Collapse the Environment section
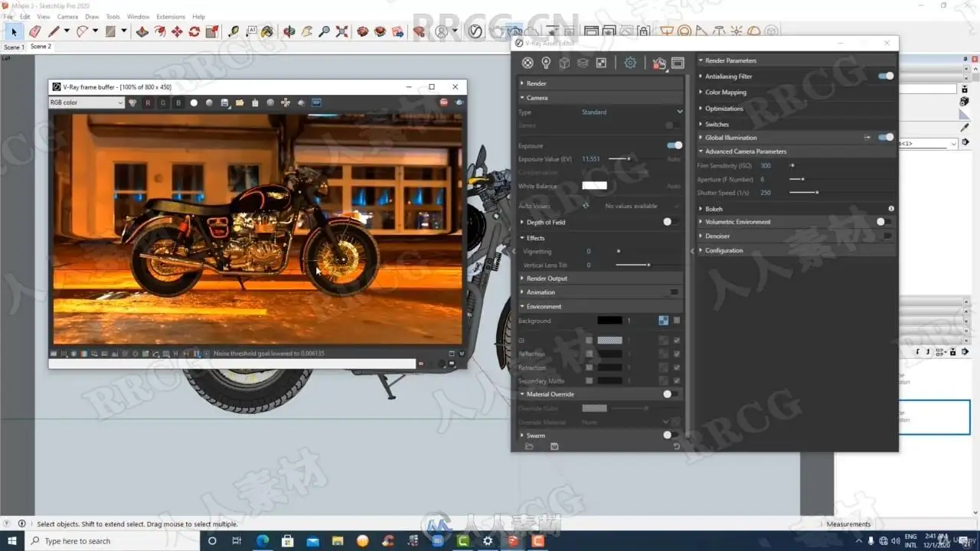Screen dimensions: 980x551 tap(600, 306)
